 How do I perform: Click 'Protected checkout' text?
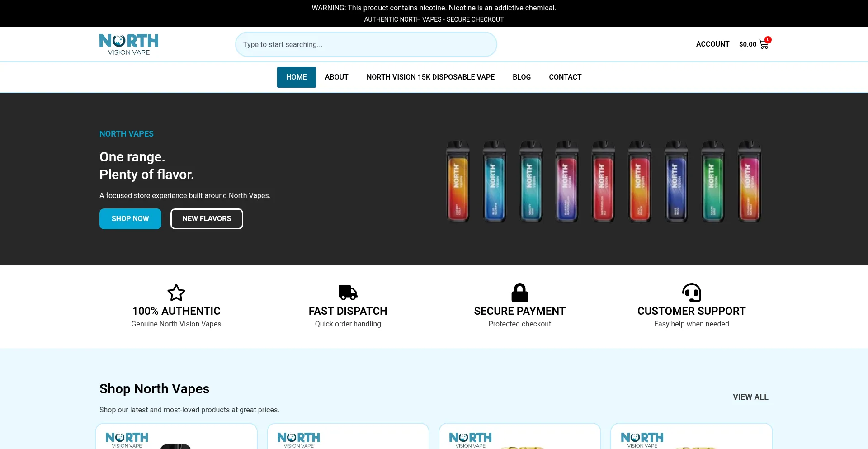[x=520, y=324]
